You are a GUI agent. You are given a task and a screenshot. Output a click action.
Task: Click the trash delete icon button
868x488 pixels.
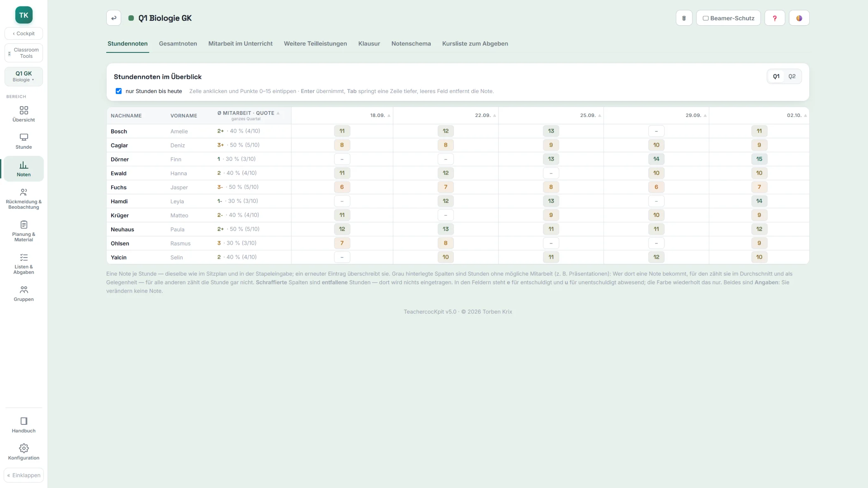(684, 18)
